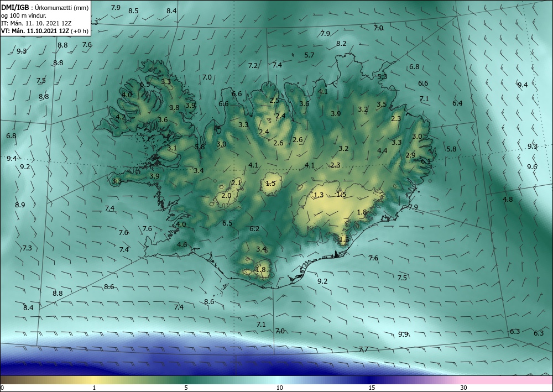Click the 6.1 value on the map

tap(426, 161)
